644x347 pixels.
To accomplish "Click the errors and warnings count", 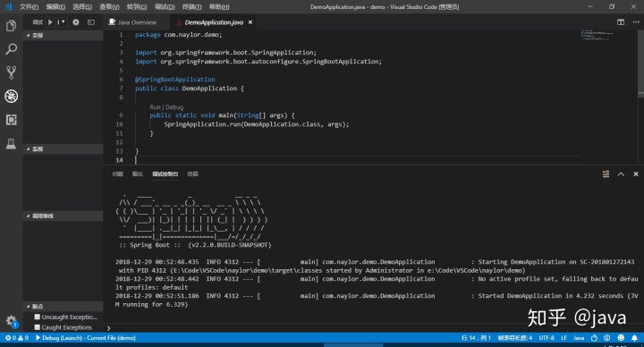I will (17, 338).
